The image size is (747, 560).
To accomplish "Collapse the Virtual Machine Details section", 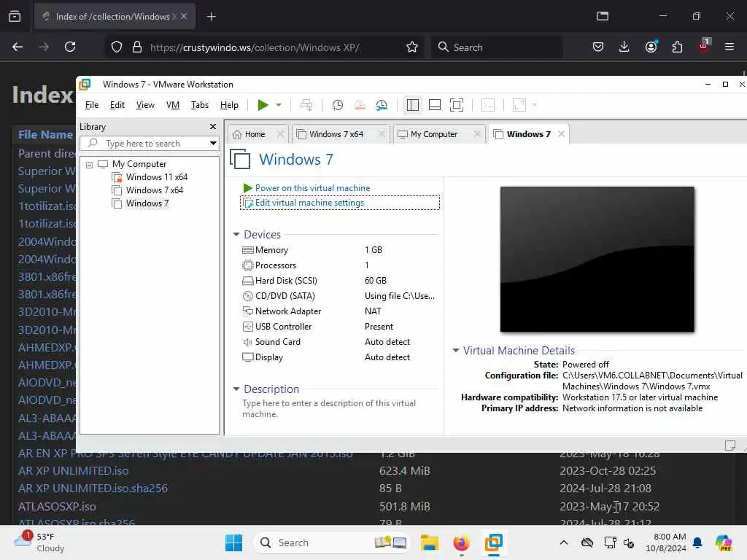I will tap(456, 351).
